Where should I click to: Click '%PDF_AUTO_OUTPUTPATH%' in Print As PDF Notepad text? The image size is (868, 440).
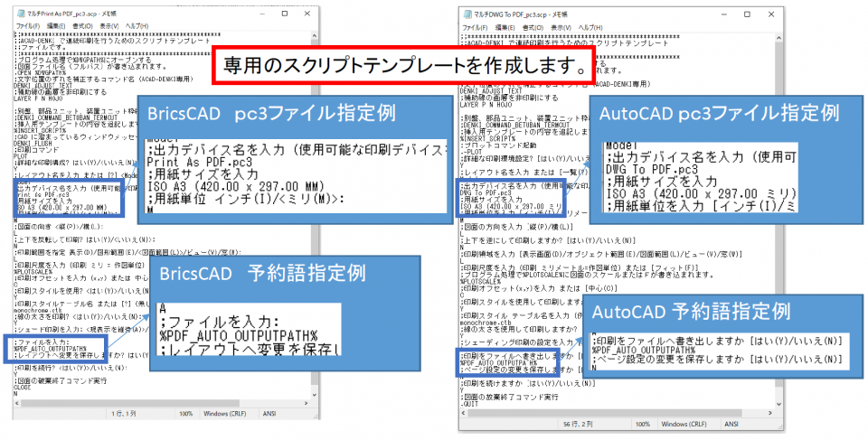(x=51, y=349)
